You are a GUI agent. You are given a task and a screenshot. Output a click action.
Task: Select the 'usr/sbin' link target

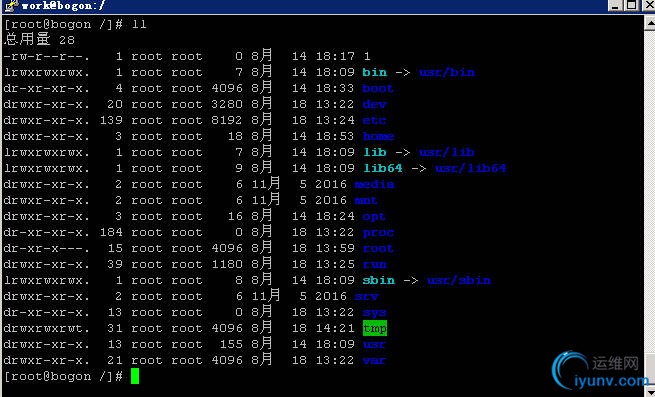pyautogui.click(x=459, y=280)
